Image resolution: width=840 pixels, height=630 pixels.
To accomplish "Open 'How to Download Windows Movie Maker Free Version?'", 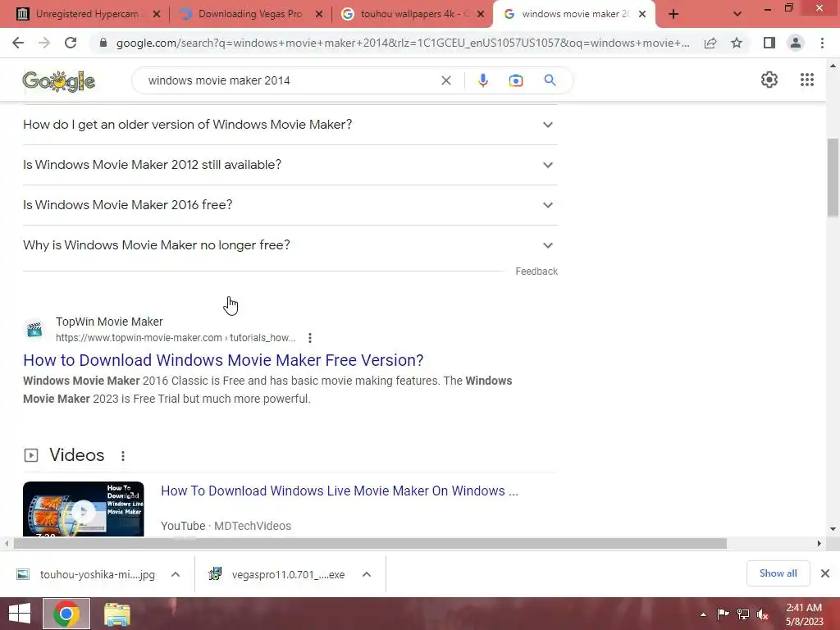I will [223, 361].
